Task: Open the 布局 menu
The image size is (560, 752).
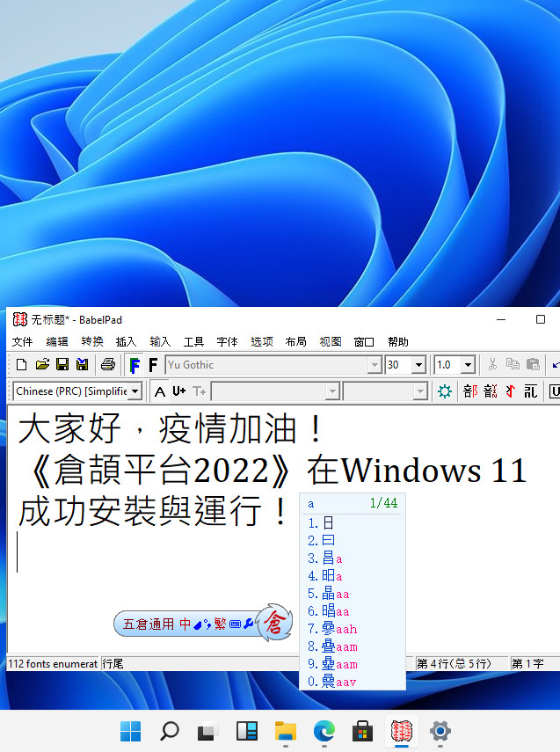Action: pyautogui.click(x=295, y=341)
